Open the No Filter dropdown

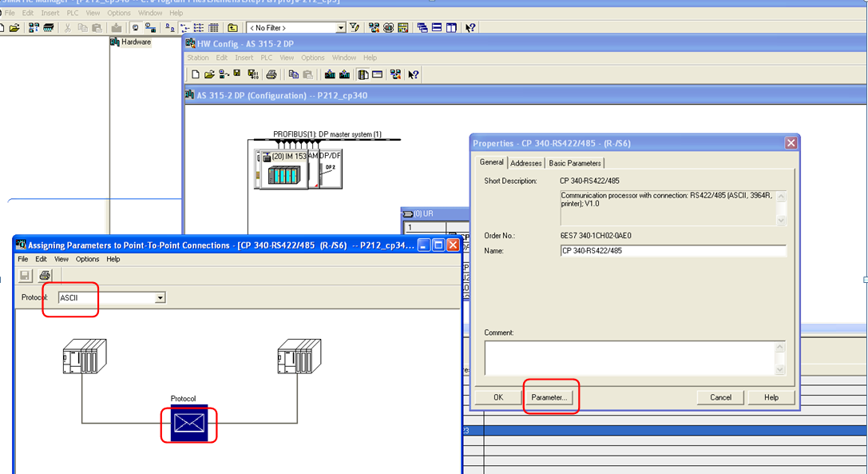(x=340, y=28)
